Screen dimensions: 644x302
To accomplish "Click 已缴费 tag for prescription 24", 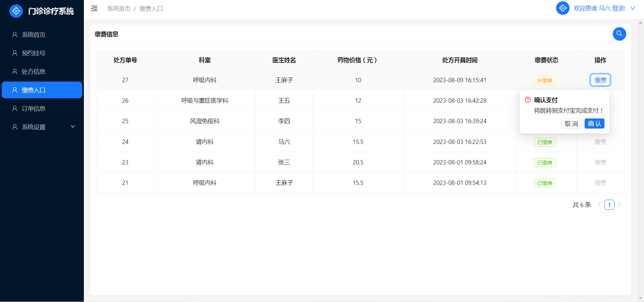I will click(x=545, y=142).
